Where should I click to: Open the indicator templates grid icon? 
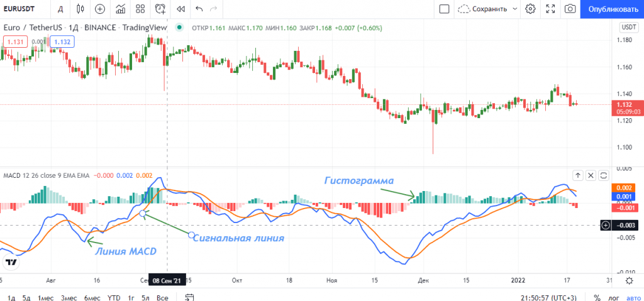click(x=141, y=9)
